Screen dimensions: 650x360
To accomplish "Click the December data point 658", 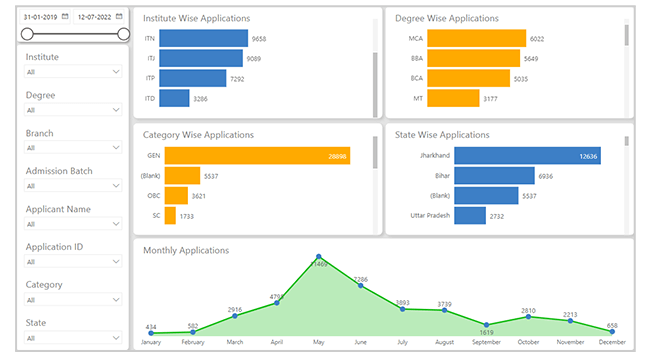I will (x=612, y=332).
